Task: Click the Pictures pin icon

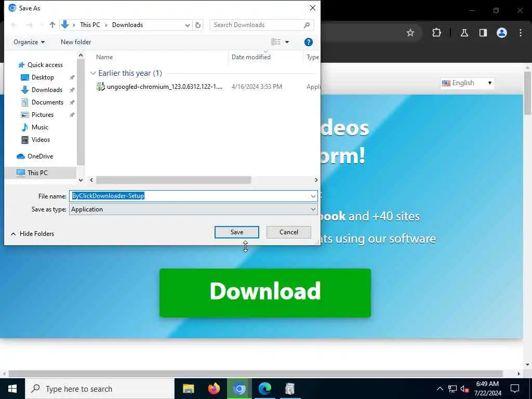Action: click(72, 115)
